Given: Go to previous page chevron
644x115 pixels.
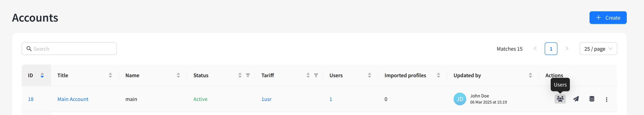Looking at the screenshot, I should coord(535,49).
